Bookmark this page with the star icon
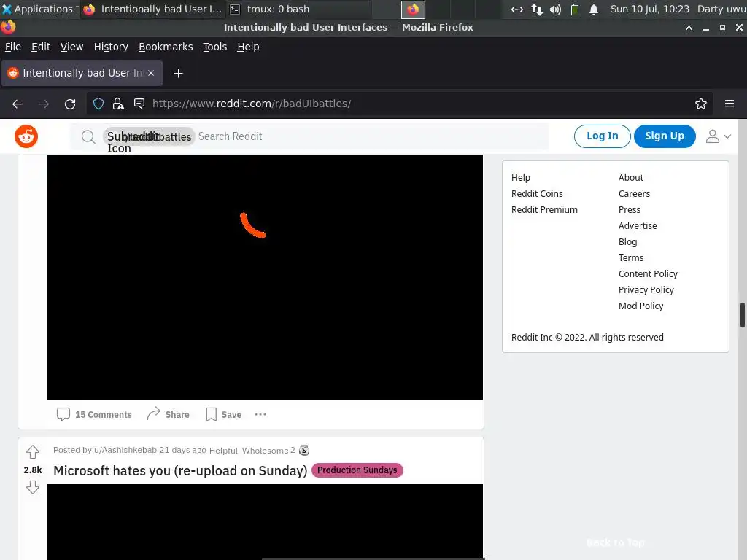747x560 pixels. click(x=701, y=104)
